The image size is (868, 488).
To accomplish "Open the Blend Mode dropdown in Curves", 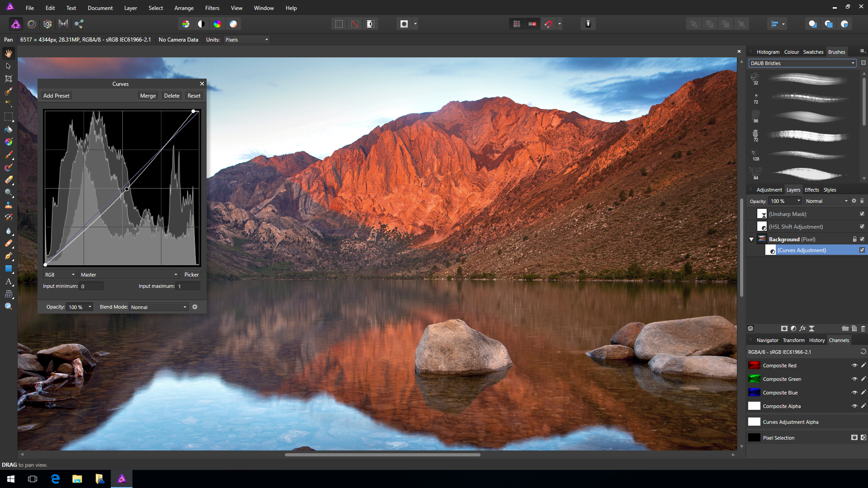I will (x=158, y=307).
